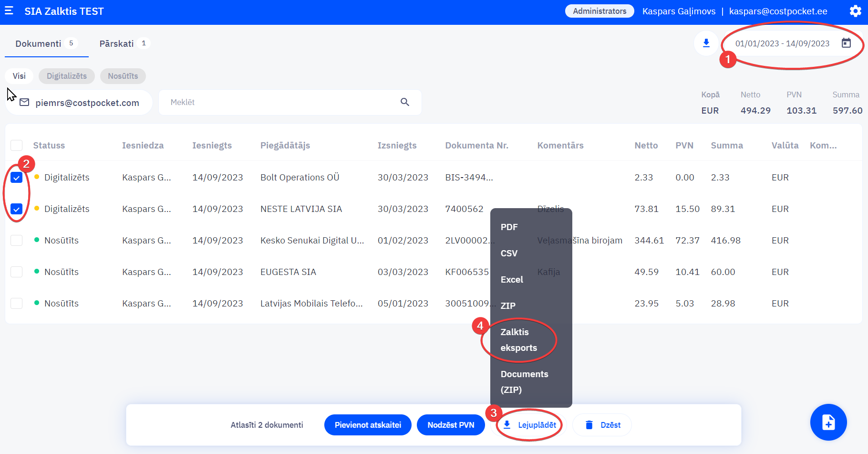Click the Lejuplādēt button

pos(530,425)
